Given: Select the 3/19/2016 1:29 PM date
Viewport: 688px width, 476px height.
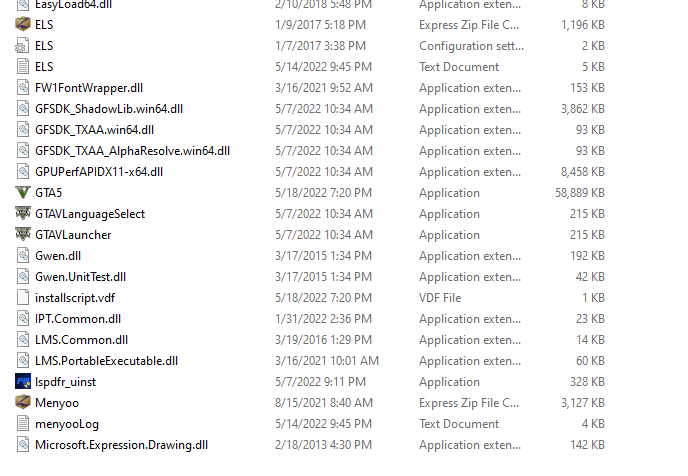Looking at the screenshot, I should (x=323, y=340).
